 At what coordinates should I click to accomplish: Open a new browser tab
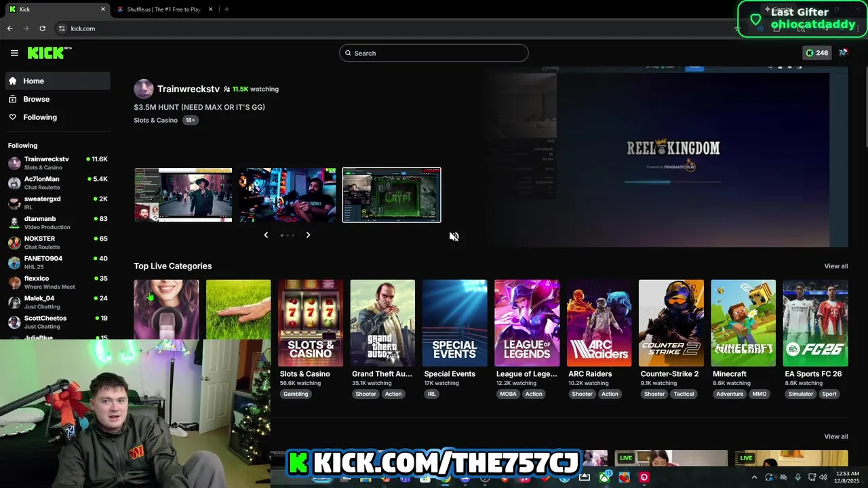click(x=226, y=9)
